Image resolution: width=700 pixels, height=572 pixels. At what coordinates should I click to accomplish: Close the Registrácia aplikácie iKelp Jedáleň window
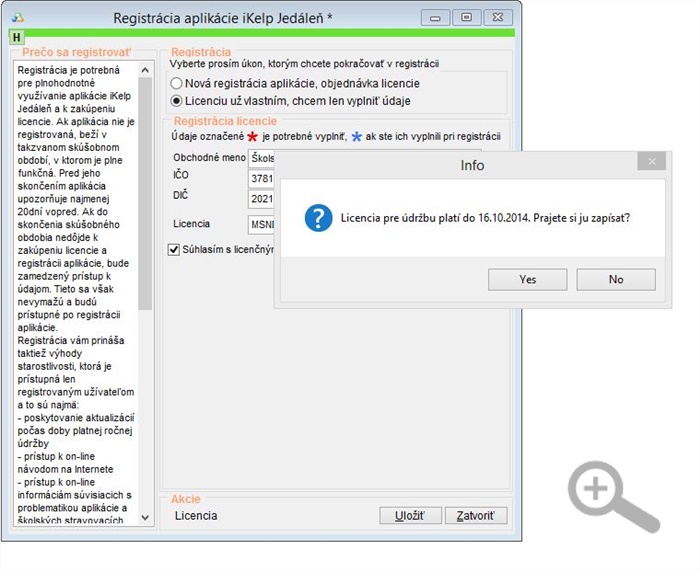[x=498, y=18]
